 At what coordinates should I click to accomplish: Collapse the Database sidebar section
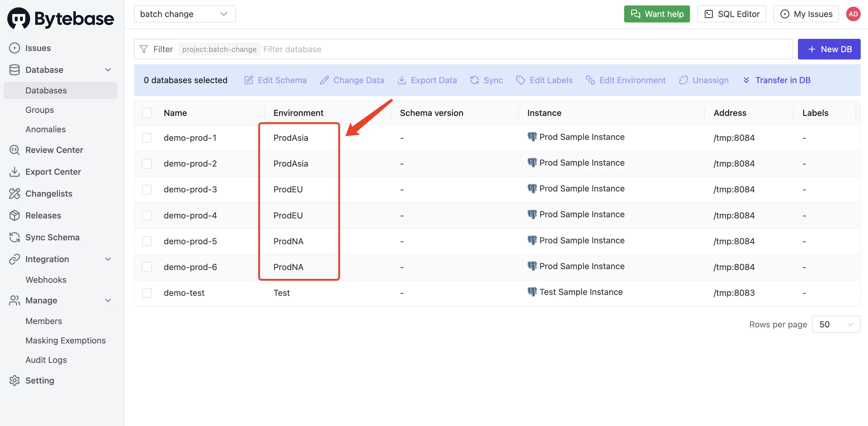(x=108, y=70)
